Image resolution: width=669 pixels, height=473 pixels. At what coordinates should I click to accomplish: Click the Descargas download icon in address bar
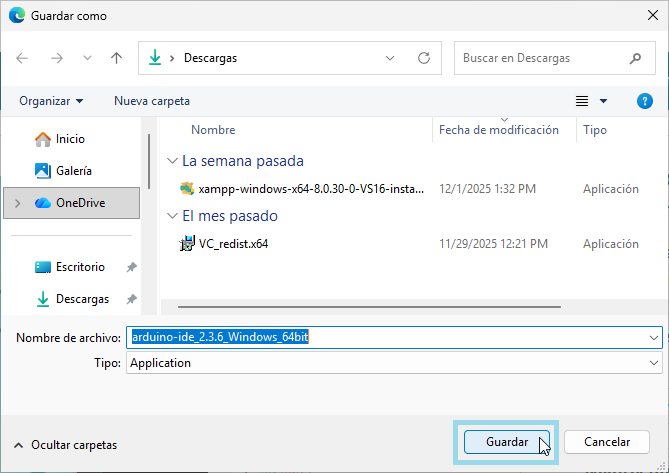[155, 58]
